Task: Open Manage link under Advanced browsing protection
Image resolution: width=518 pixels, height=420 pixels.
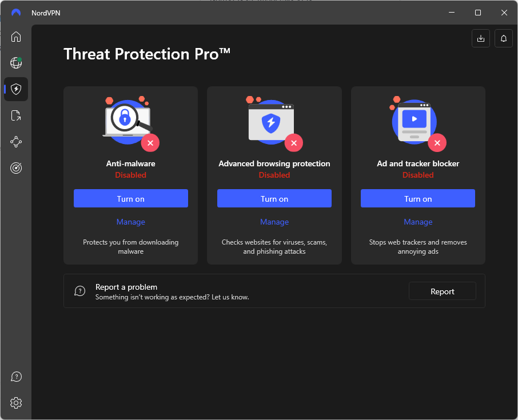Action: (274, 222)
